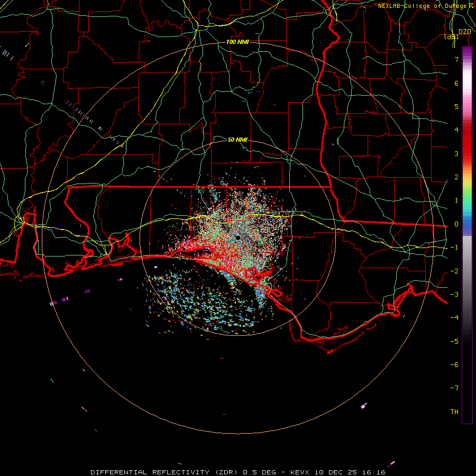Click the 7 dB scale tick label
476x476 pixels.
456,59
